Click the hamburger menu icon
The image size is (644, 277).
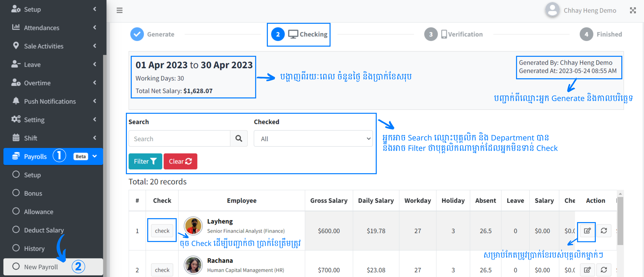pyautogui.click(x=119, y=10)
